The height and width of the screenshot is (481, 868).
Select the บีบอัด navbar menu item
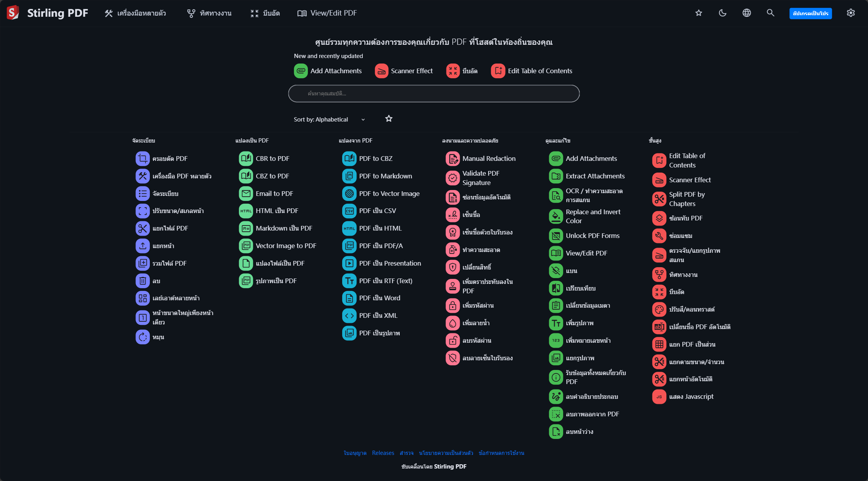tap(265, 13)
